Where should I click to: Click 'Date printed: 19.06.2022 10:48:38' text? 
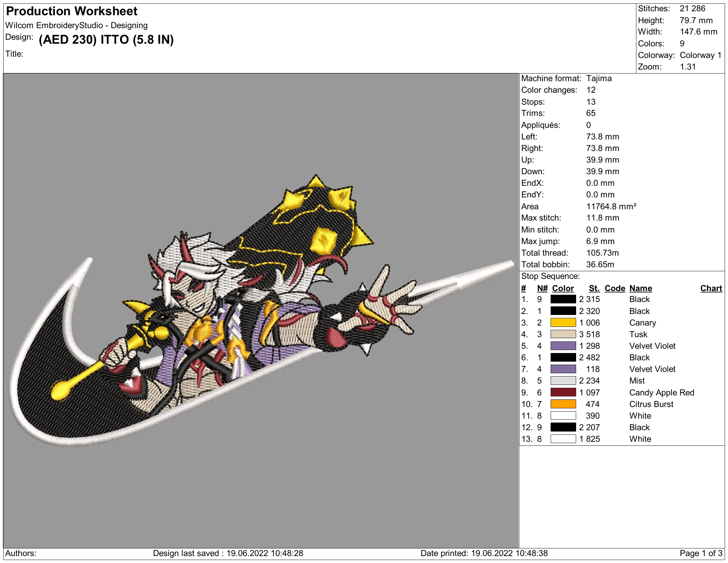(x=484, y=553)
